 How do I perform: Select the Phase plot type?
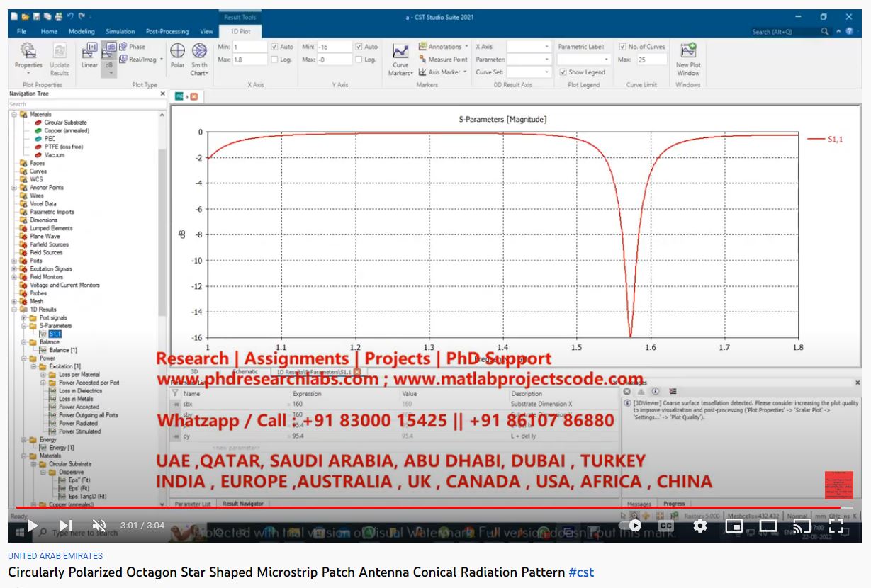tap(133, 47)
